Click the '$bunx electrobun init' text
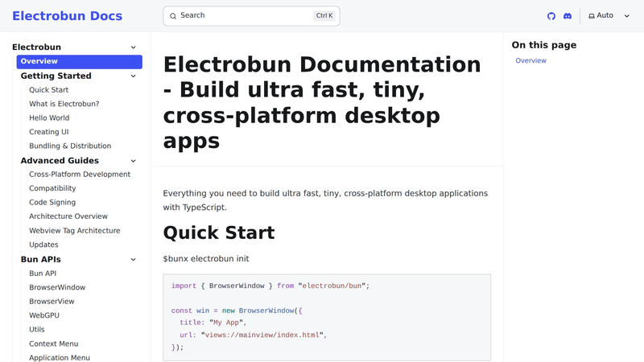 (x=206, y=258)
